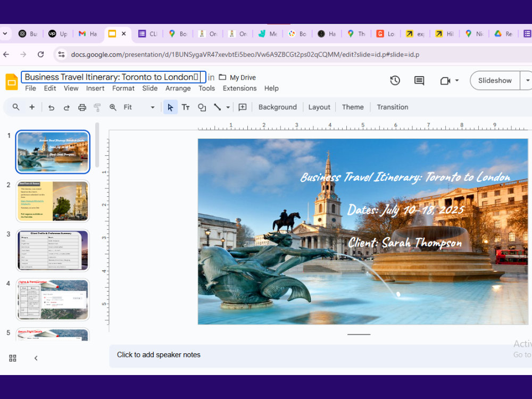Switch to the Upwork browser tab
Viewport: 532px width, 399px height.
(x=58, y=34)
